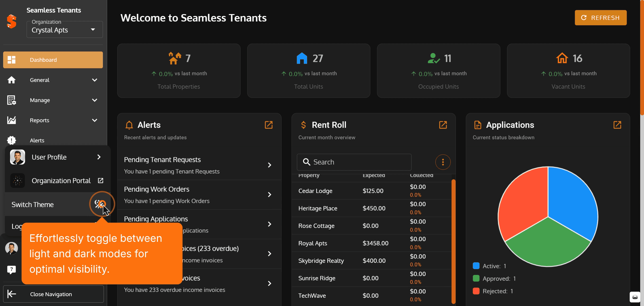Toggle the Switch Theme light/dark icon

click(100, 204)
